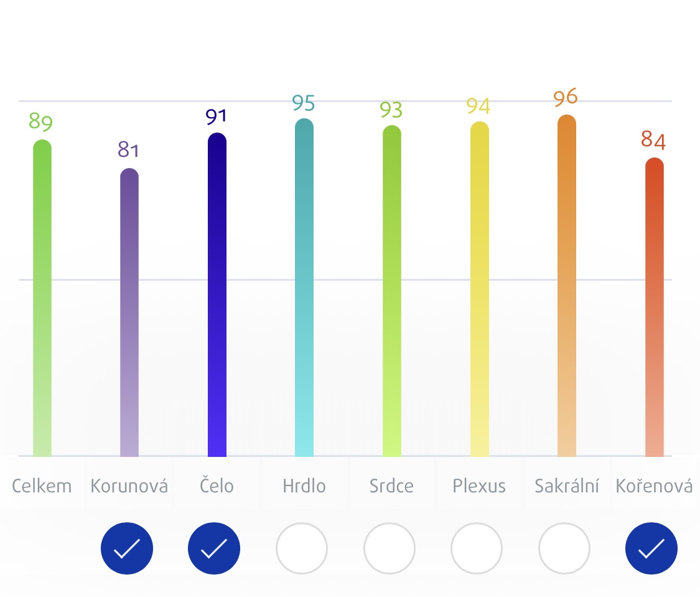Enable the Sakrální chakra circle toggle
This screenshot has height=597, width=700.
[564, 548]
